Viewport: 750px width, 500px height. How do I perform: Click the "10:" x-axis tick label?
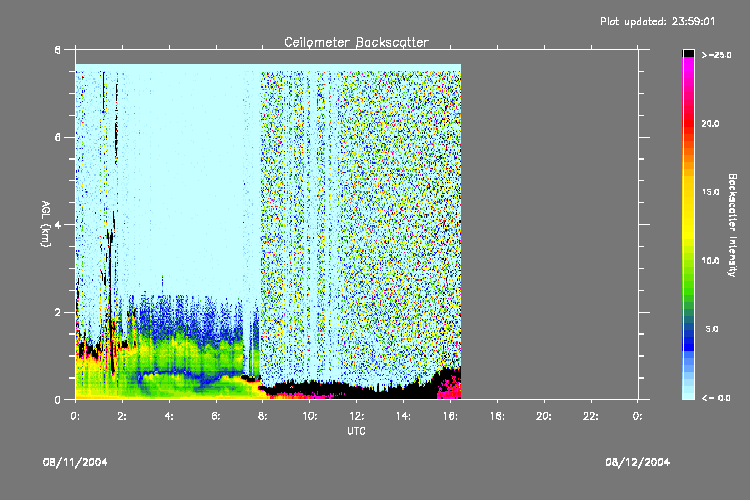click(309, 416)
